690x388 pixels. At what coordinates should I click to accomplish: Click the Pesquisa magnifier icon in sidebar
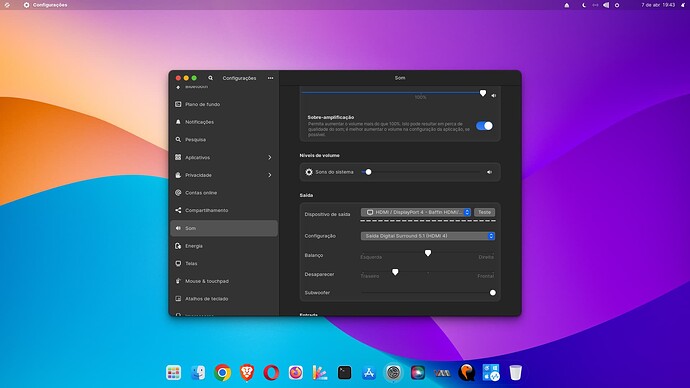[x=178, y=139]
